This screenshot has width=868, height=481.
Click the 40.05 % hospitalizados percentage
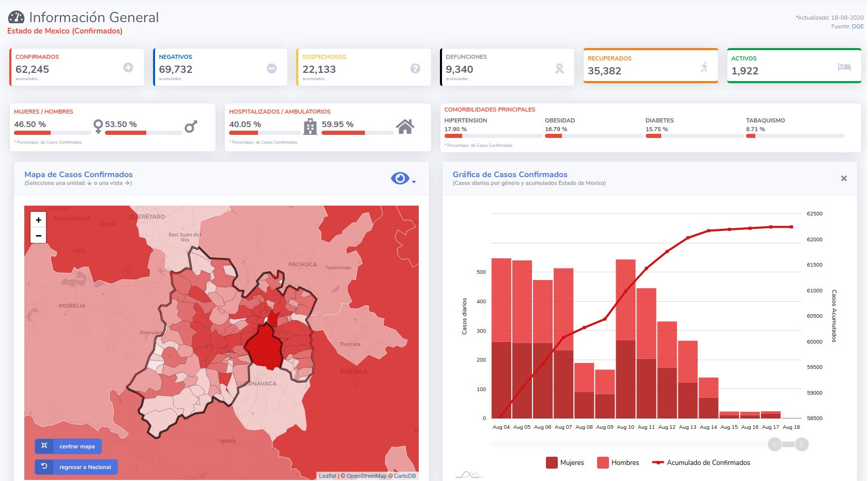point(245,125)
